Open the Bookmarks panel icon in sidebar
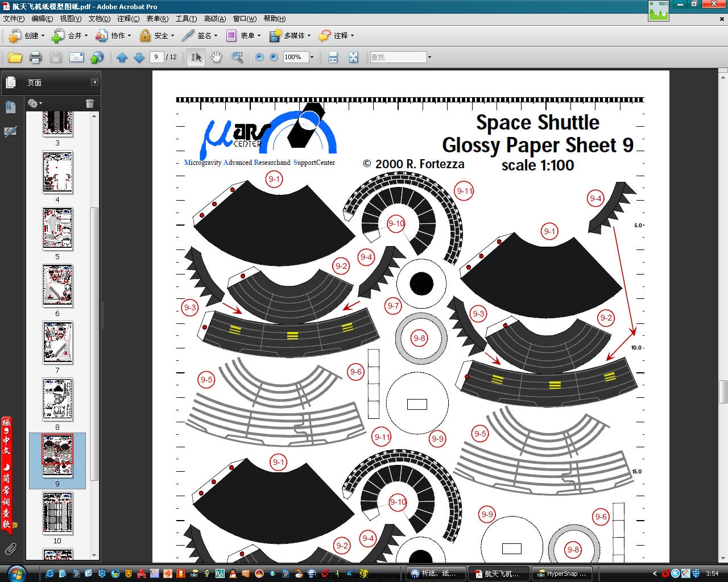Viewport: 728px width, 582px height. tap(11, 107)
